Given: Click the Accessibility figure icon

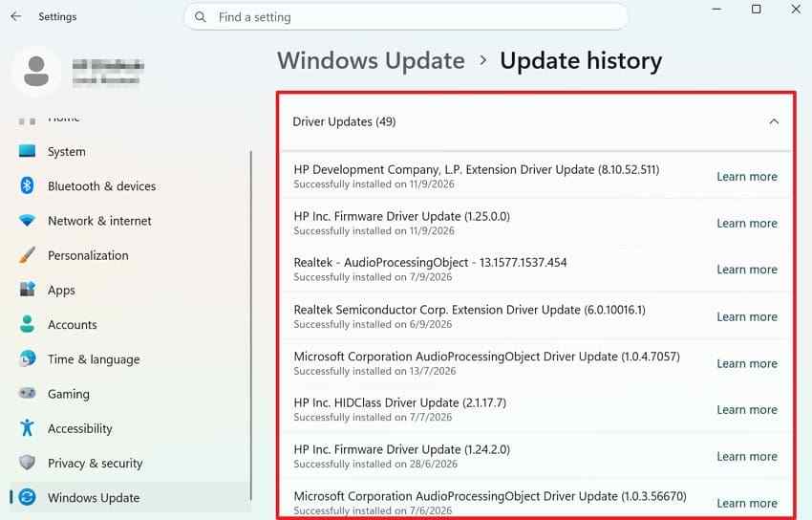Looking at the screenshot, I should tap(27, 428).
